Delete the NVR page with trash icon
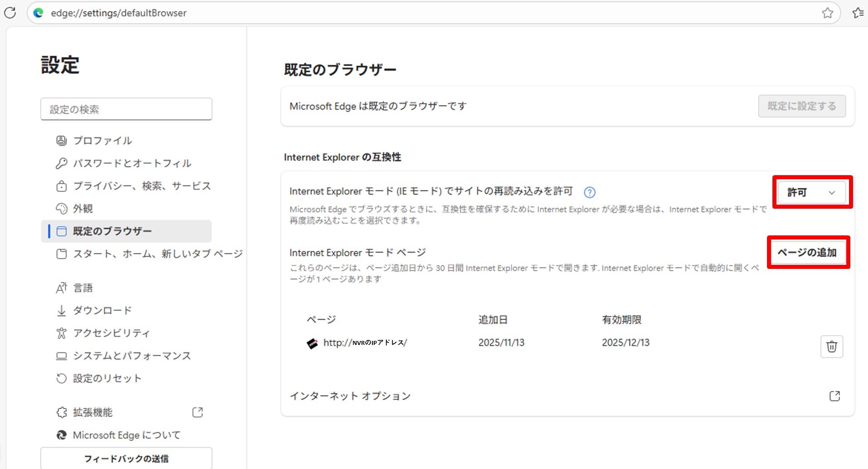The width and height of the screenshot is (868, 469). pyautogui.click(x=831, y=347)
